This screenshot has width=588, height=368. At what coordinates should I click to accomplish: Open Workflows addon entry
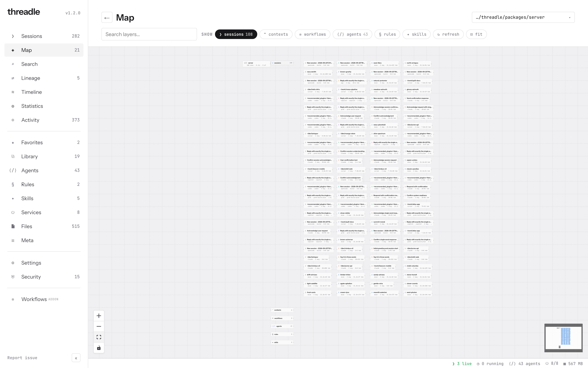44,299
